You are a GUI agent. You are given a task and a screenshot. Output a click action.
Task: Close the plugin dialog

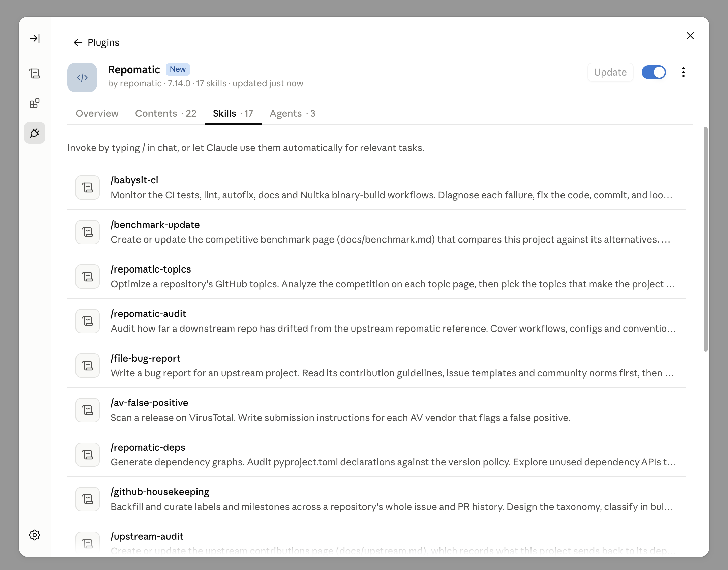click(x=690, y=36)
